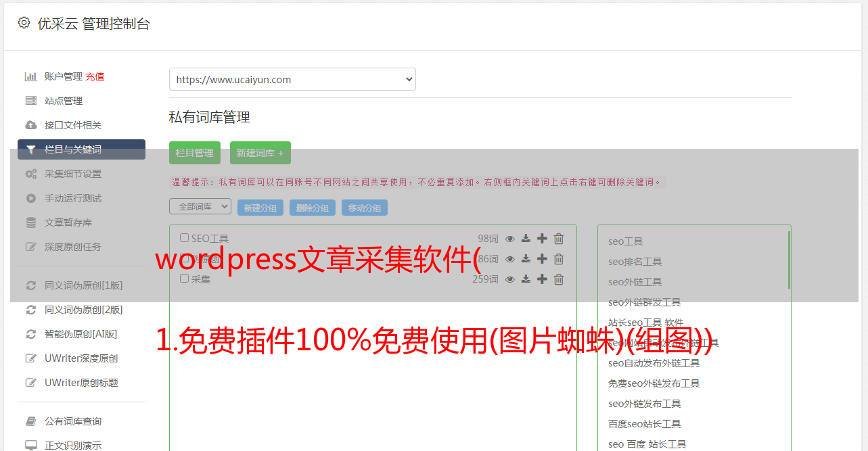This screenshot has width=868, height=451.
Task: Click keyword 'seo 百度 站长工具'
Action: (x=647, y=444)
